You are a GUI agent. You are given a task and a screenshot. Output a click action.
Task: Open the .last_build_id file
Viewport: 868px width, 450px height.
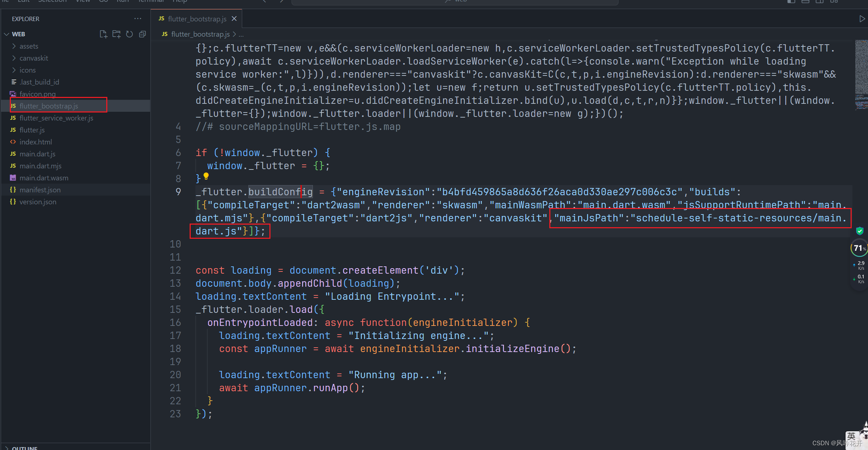coord(75,82)
